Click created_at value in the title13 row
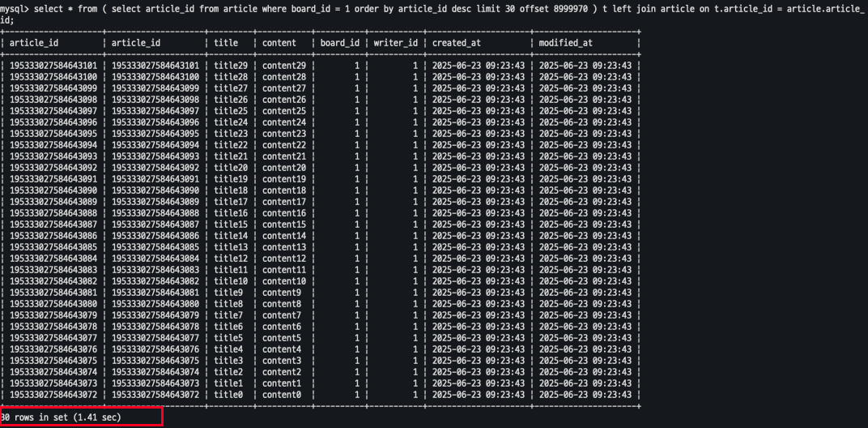 [479, 247]
